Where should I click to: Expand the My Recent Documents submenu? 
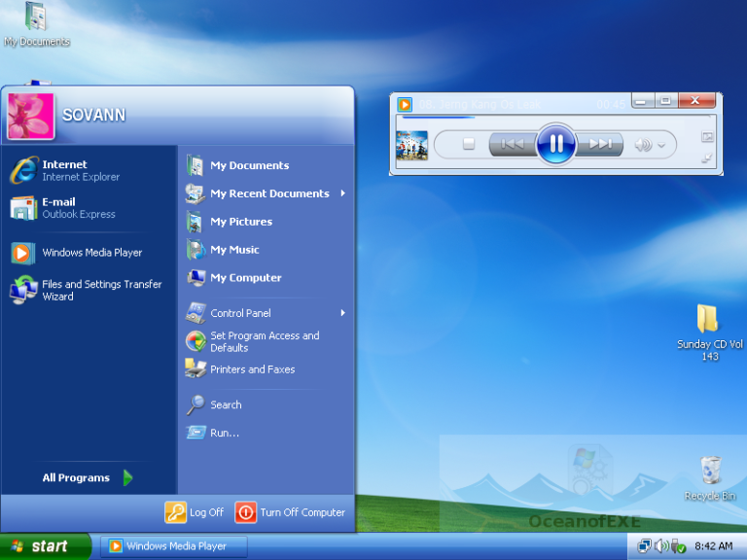[342, 193]
